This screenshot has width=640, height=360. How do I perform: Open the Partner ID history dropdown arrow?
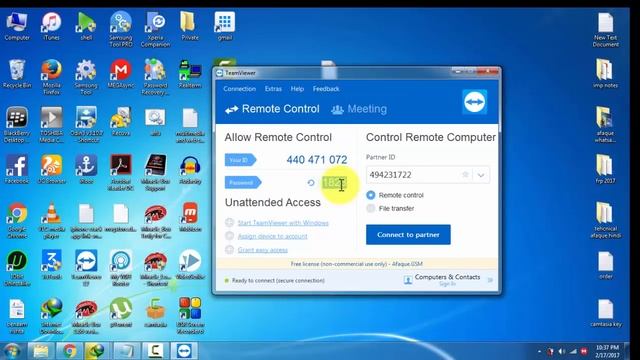(481, 175)
